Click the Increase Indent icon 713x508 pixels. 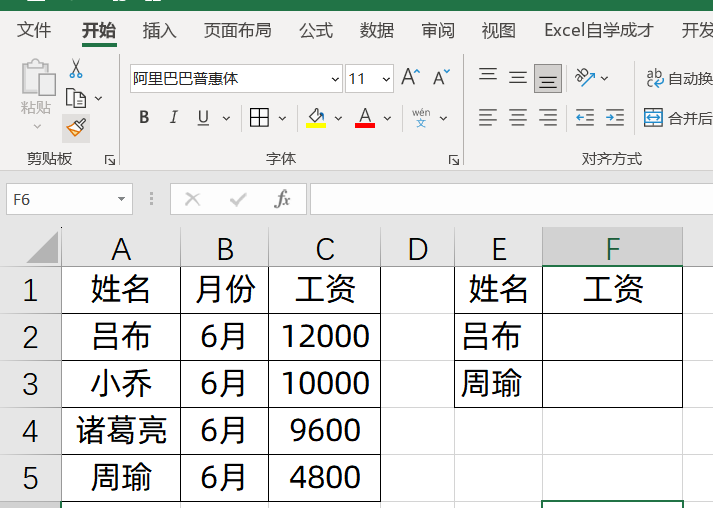(x=615, y=118)
